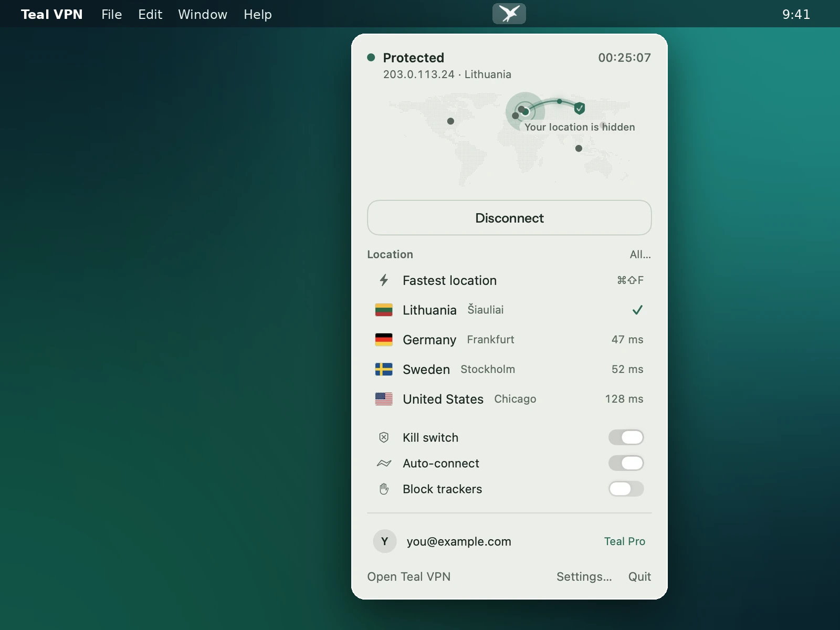Open the Window menu
Viewport: 840px width, 630px height.
tap(203, 14)
